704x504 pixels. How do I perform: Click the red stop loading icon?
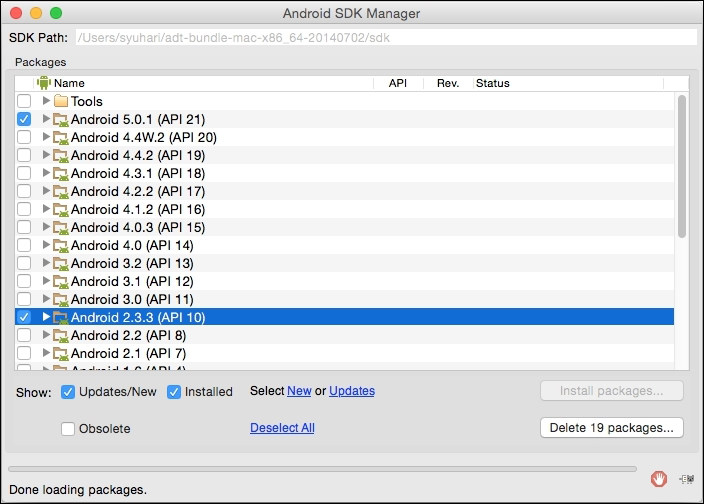[x=658, y=477]
